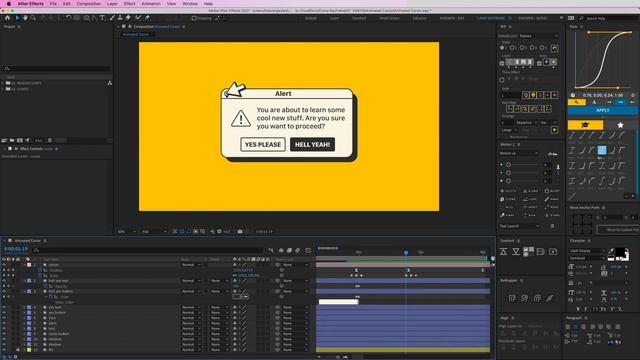Screen dimensions: 640x360
Task: Click the Flow APPLY button
Action: tap(602, 110)
